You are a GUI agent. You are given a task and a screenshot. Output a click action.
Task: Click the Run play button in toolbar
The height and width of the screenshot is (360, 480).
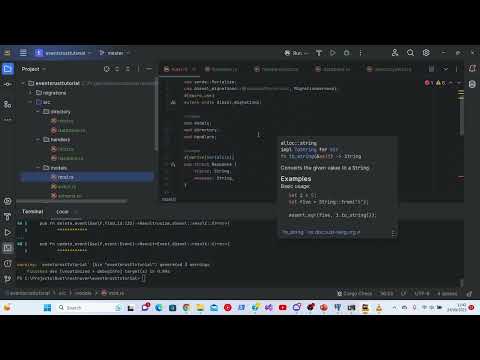point(333,53)
